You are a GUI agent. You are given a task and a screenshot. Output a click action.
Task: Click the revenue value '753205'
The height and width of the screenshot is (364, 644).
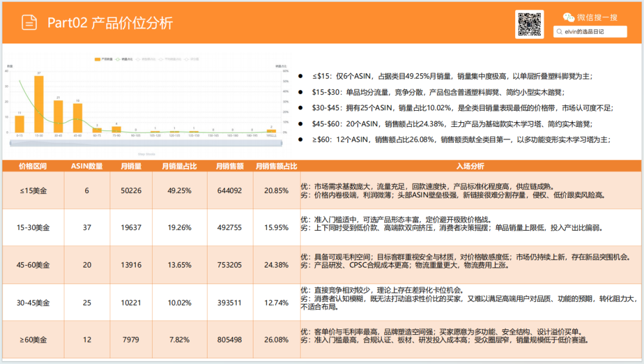[x=230, y=265]
